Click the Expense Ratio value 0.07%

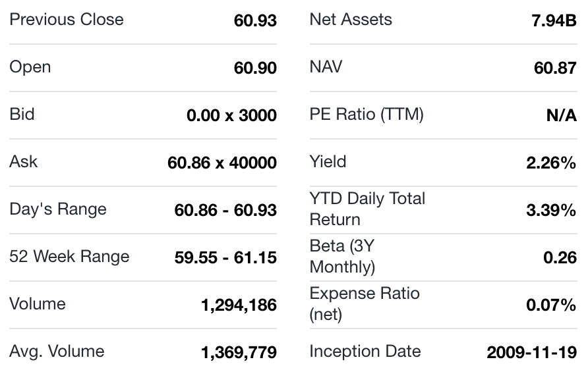click(551, 305)
